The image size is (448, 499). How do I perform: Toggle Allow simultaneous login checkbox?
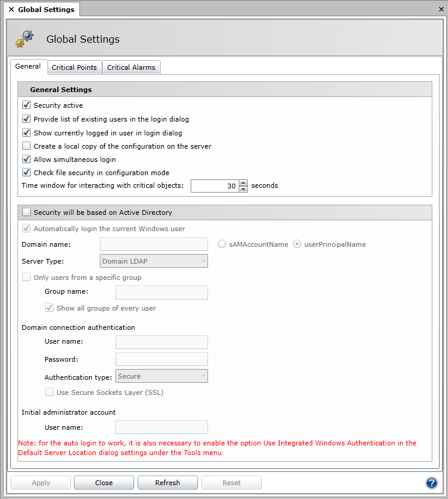[26, 160]
